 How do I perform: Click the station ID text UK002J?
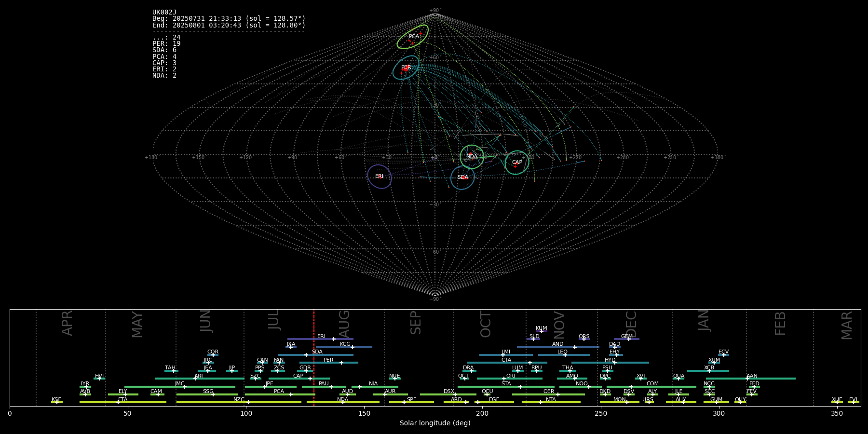[164, 13]
